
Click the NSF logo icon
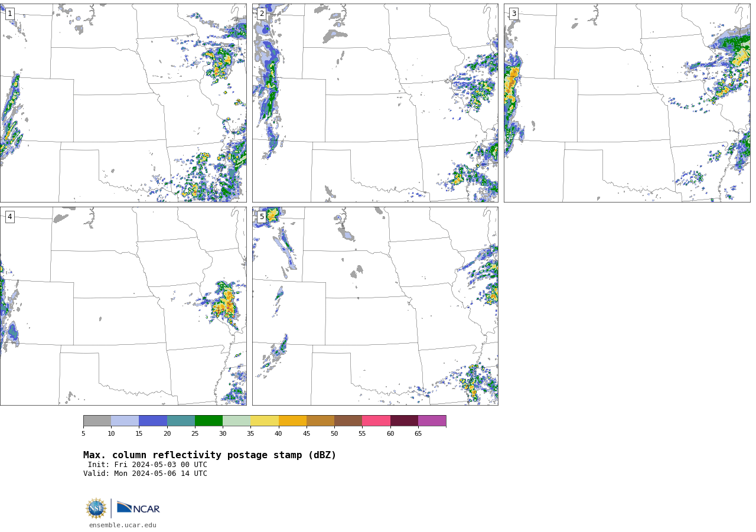pyautogui.click(x=96, y=508)
